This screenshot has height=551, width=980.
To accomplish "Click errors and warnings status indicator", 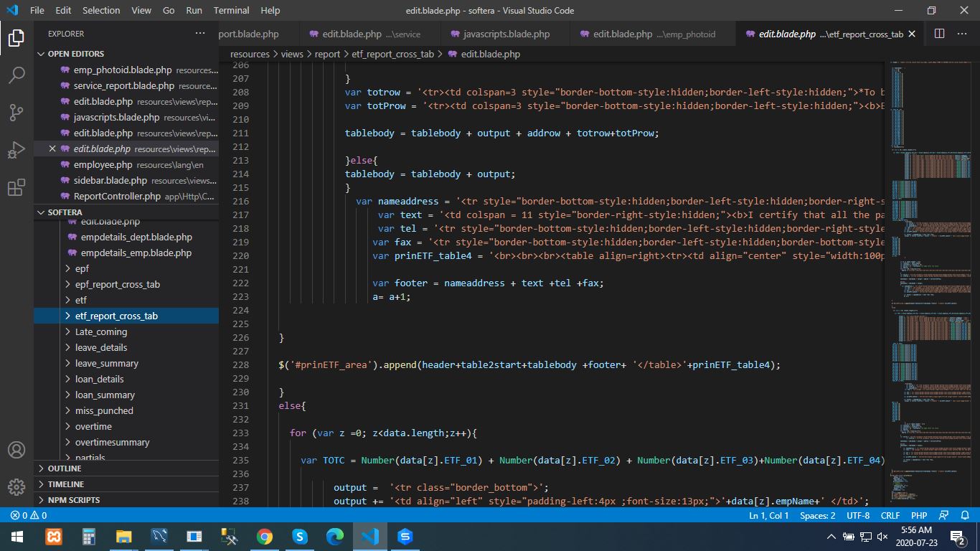I will (29, 515).
